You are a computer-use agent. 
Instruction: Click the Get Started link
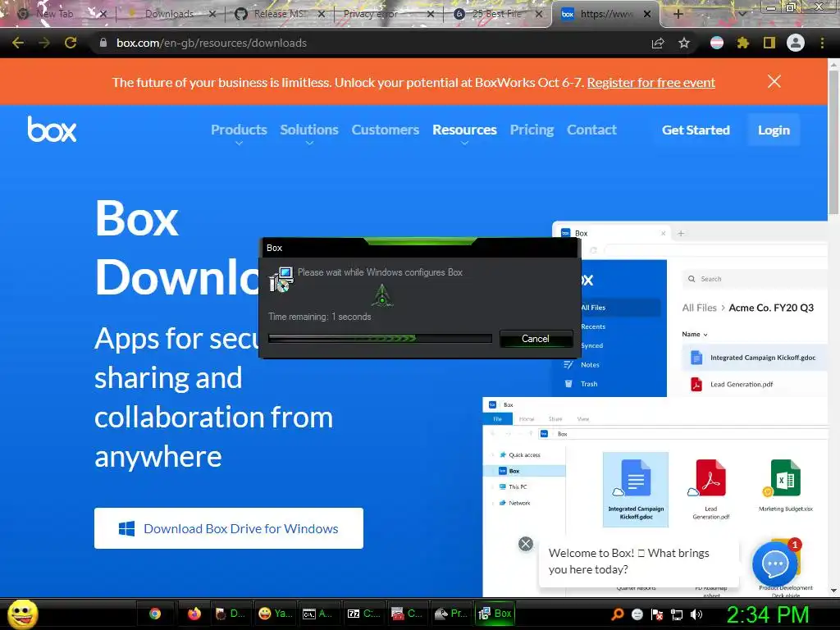(x=696, y=130)
